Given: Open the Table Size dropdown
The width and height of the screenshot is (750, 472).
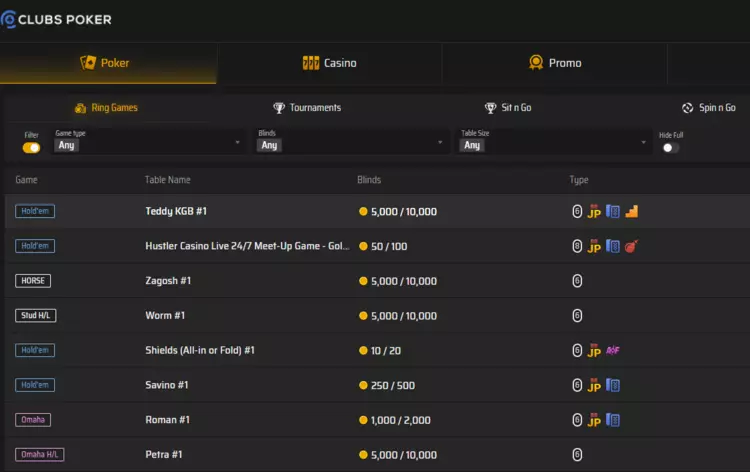Looking at the screenshot, I should pyautogui.click(x=553, y=145).
